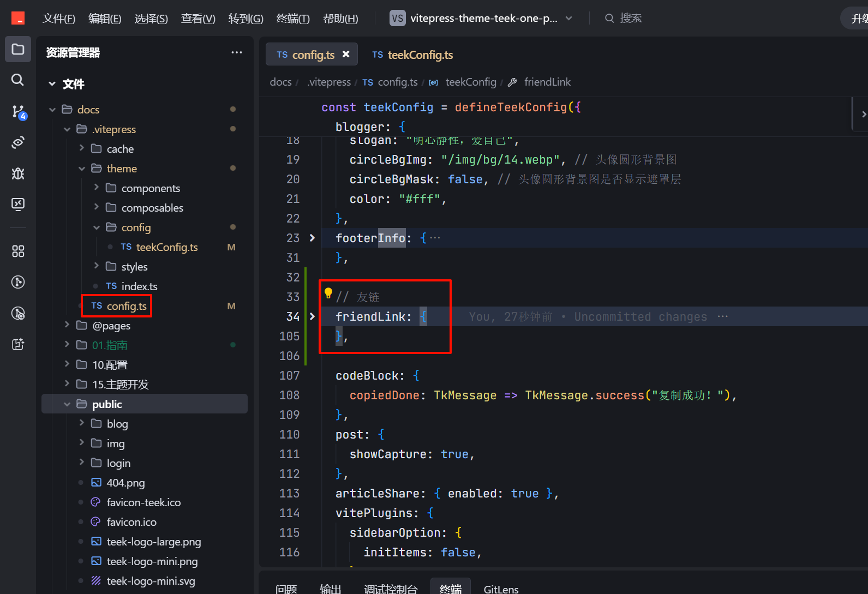The height and width of the screenshot is (594, 868).
Task: Select config.ts in the file tree
Action: pos(127,306)
